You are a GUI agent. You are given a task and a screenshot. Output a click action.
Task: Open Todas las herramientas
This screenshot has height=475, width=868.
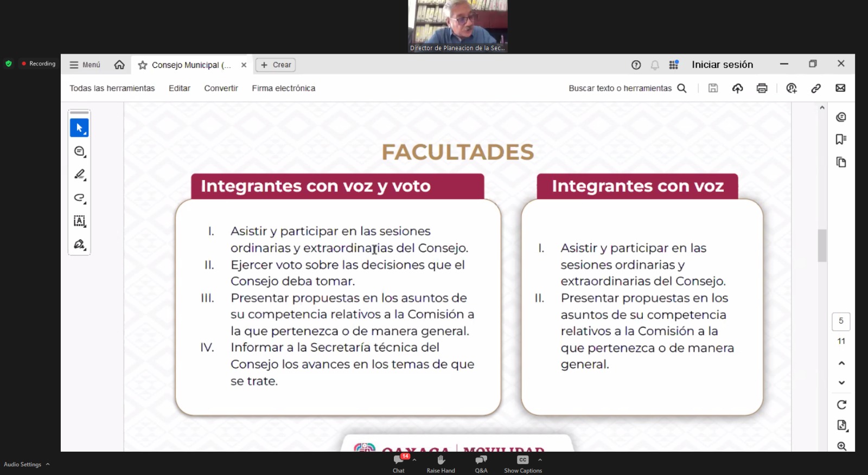coord(112,88)
